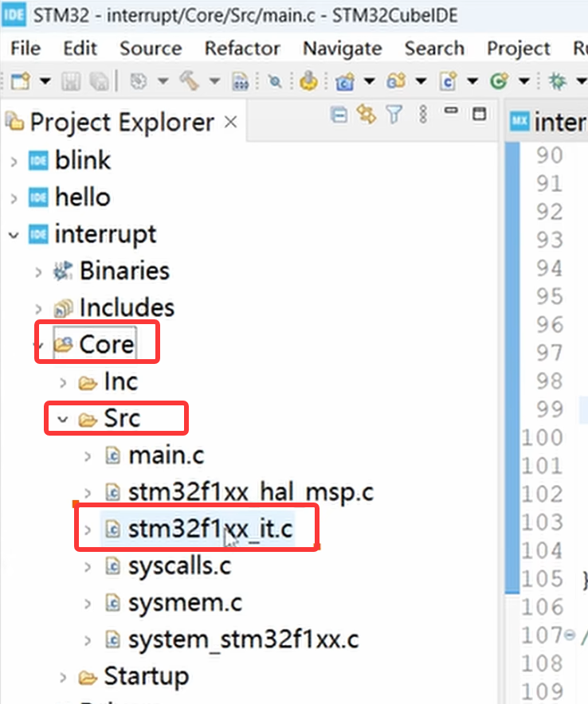The image size is (588, 704).
Task: Click the Save toolbar icon
Action: pos(71,81)
